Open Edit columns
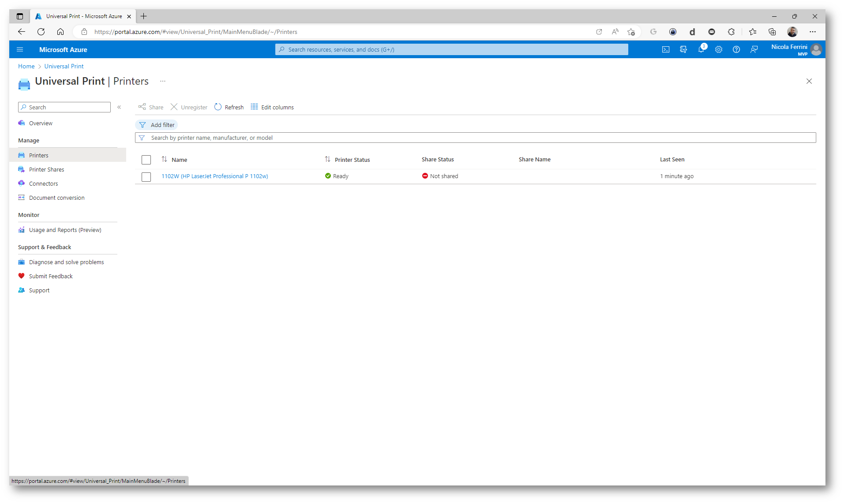Image resolution: width=844 pixels, height=504 pixels. tap(272, 107)
